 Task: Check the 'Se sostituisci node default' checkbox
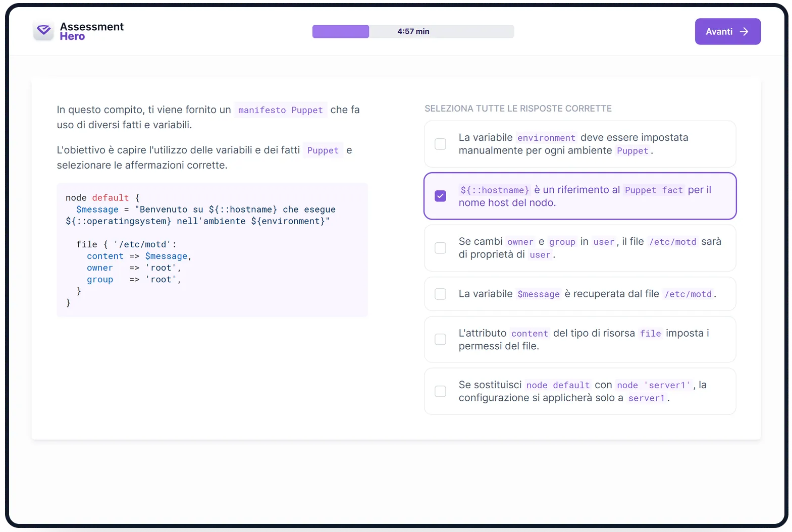[x=440, y=391]
